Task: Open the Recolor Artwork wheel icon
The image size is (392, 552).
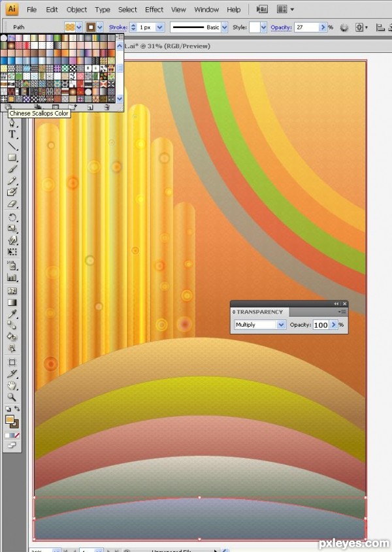Action: pyautogui.click(x=344, y=27)
